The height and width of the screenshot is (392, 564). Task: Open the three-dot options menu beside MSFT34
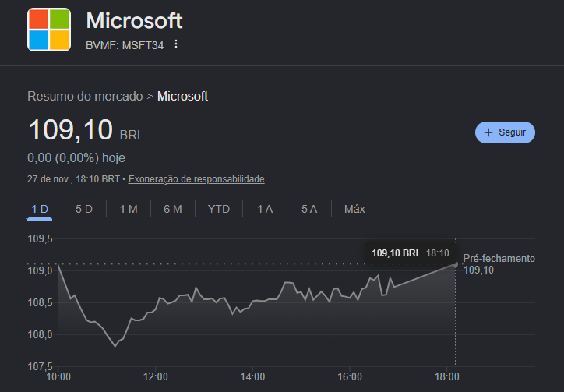pos(176,44)
